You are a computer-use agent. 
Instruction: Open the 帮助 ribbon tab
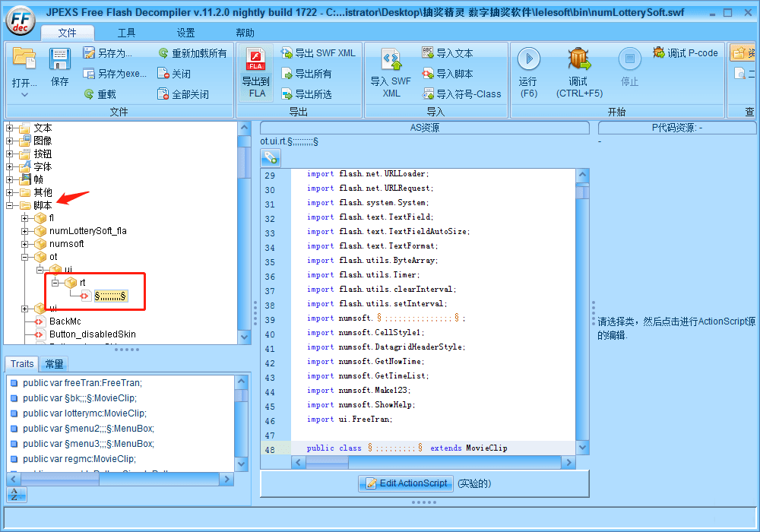tap(245, 33)
